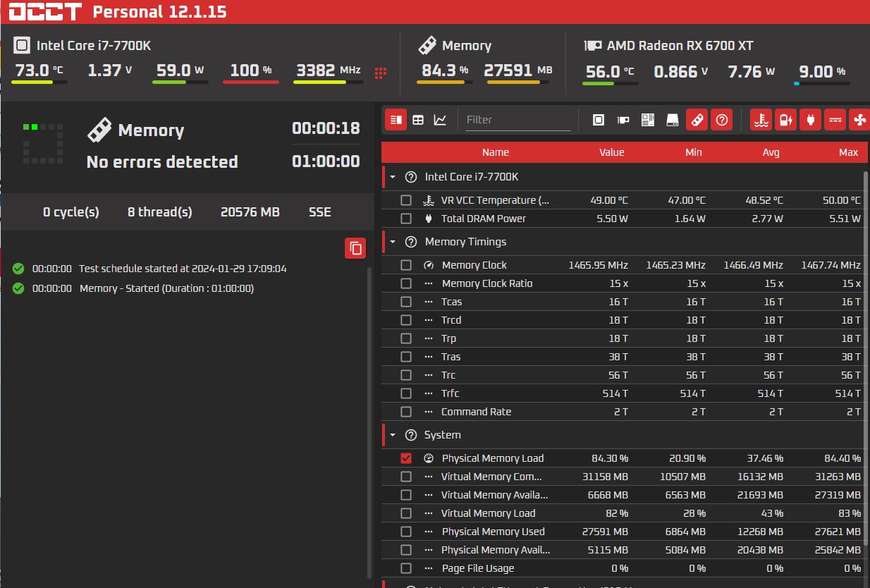Click the CPU chip icon beside Intel Core i7-7700K header
The height and width of the screenshot is (588, 870).
coord(23,46)
